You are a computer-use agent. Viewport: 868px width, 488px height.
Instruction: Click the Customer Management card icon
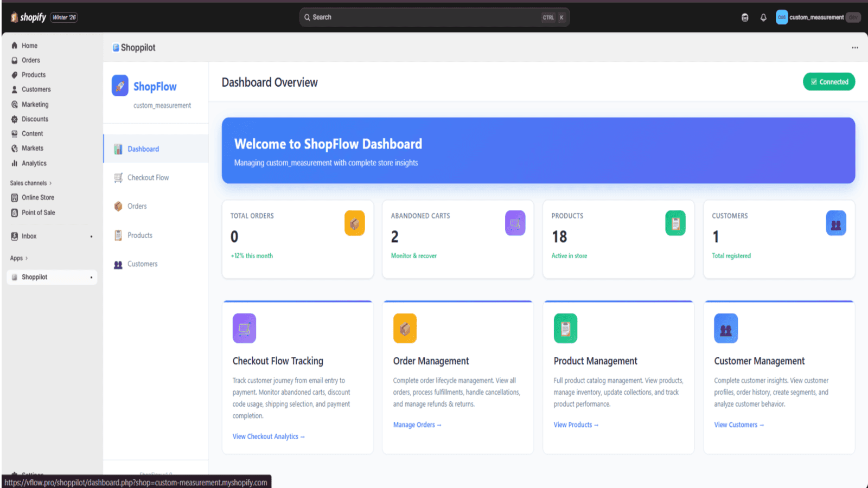726,328
